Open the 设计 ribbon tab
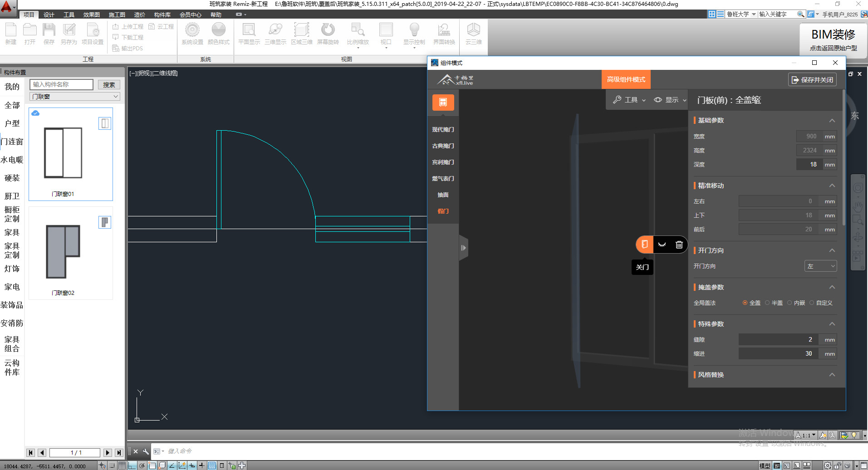Screen dimensions: 868x470 tap(49, 15)
